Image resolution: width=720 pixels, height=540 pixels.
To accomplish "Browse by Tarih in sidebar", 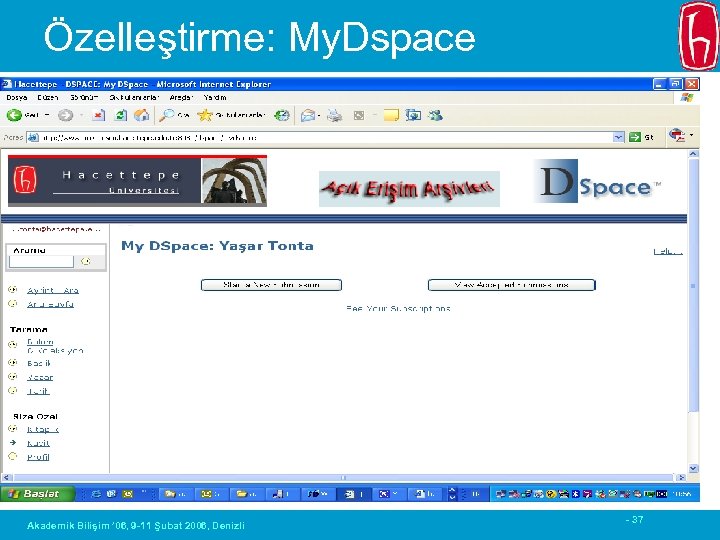I will (38, 391).
